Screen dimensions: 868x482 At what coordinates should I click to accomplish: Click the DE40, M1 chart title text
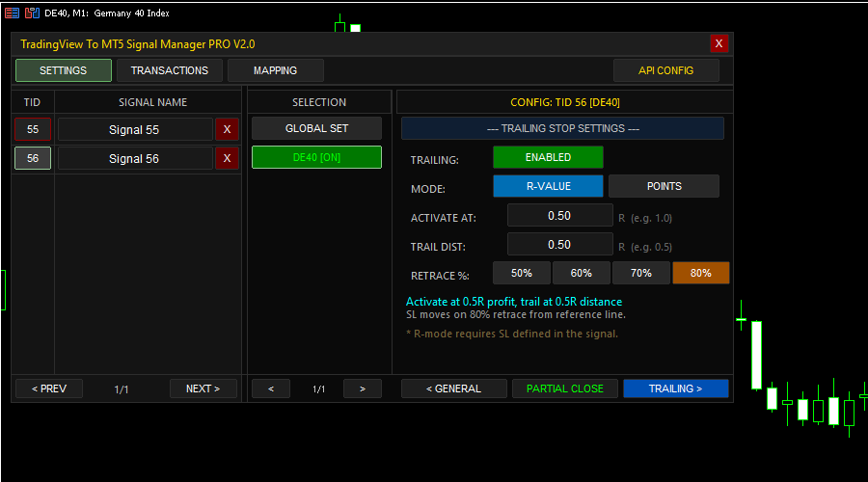[107, 13]
